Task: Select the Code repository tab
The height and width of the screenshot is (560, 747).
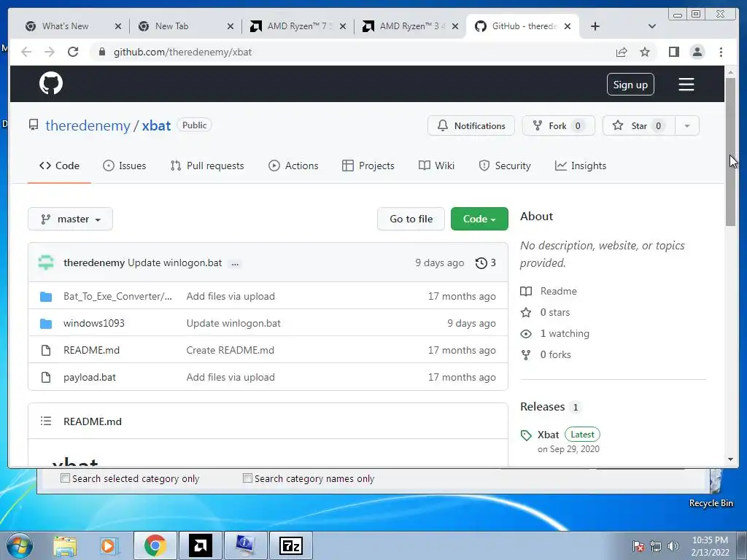Action: [x=59, y=166]
